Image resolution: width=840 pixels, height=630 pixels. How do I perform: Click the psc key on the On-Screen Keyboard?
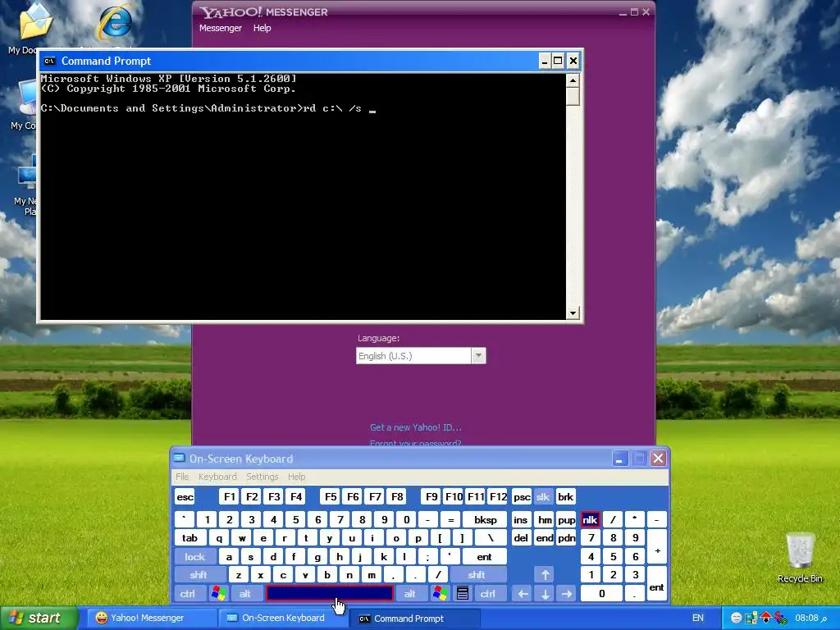[521, 497]
